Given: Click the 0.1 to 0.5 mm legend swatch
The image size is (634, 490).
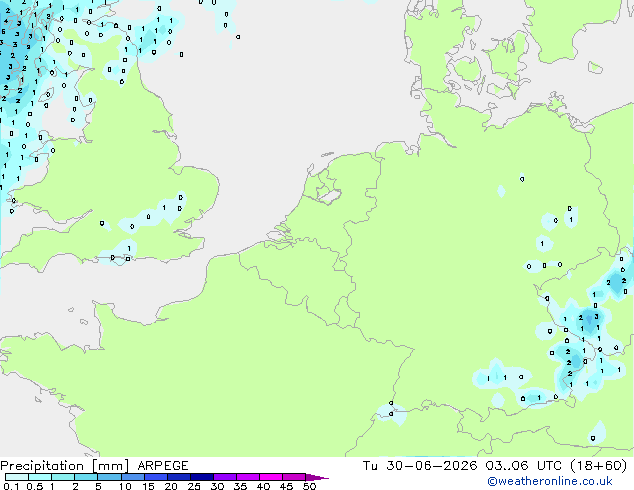Looking at the screenshot, I should pos(17,477).
